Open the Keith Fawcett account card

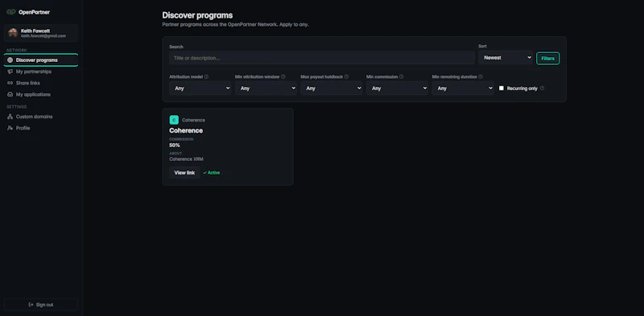[41, 33]
